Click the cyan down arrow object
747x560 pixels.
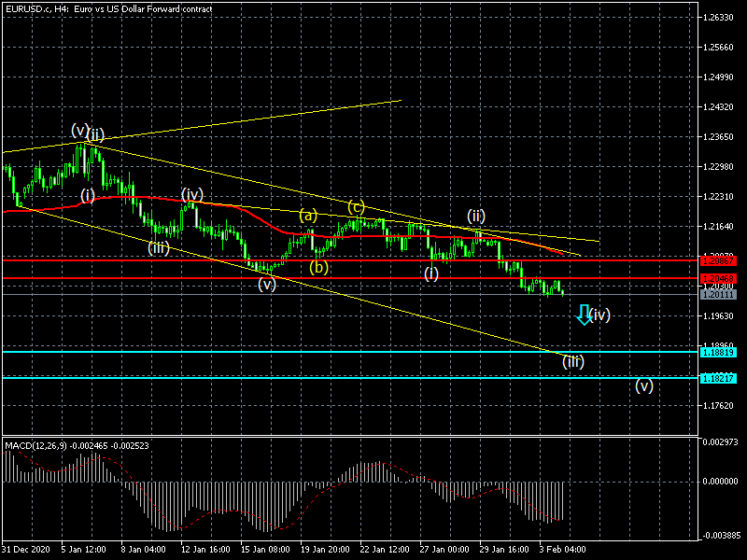click(584, 315)
